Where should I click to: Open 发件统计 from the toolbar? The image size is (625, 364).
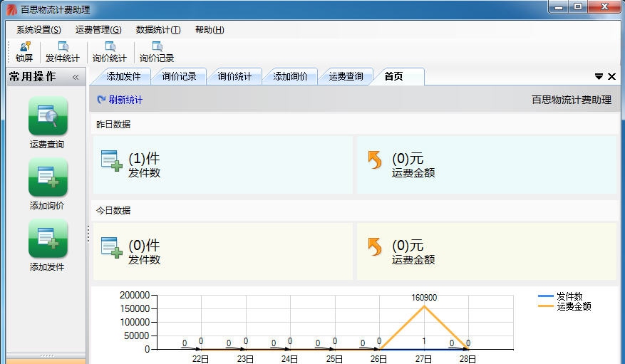pyautogui.click(x=63, y=52)
